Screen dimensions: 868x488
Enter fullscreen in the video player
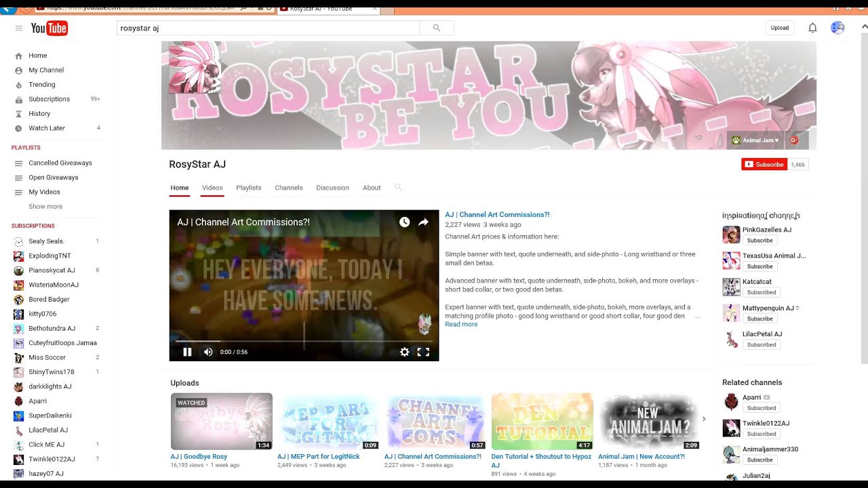click(423, 352)
